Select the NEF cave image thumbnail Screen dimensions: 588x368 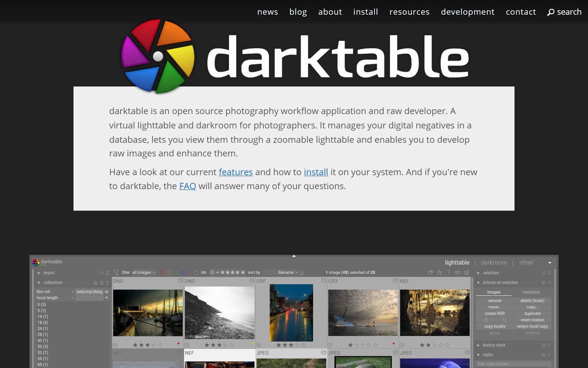pyautogui.click(x=435, y=313)
